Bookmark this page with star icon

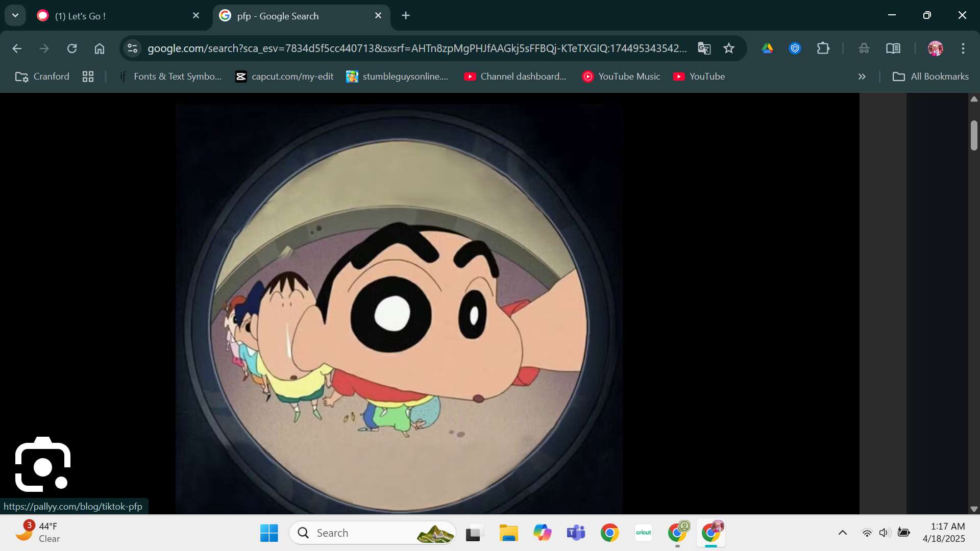tap(729, 48)
